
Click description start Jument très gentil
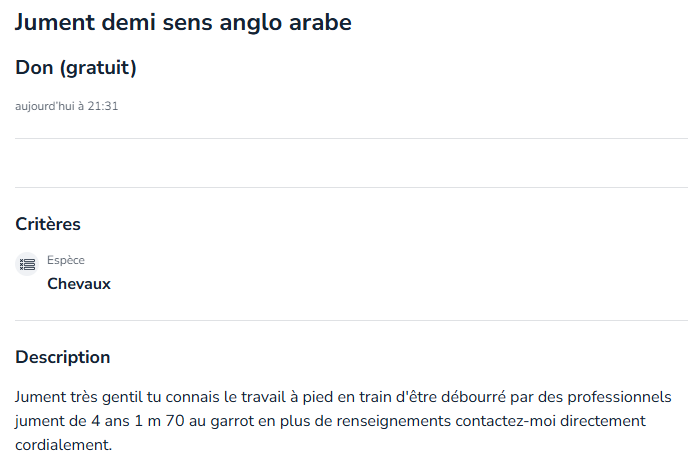tap(79, 397)
